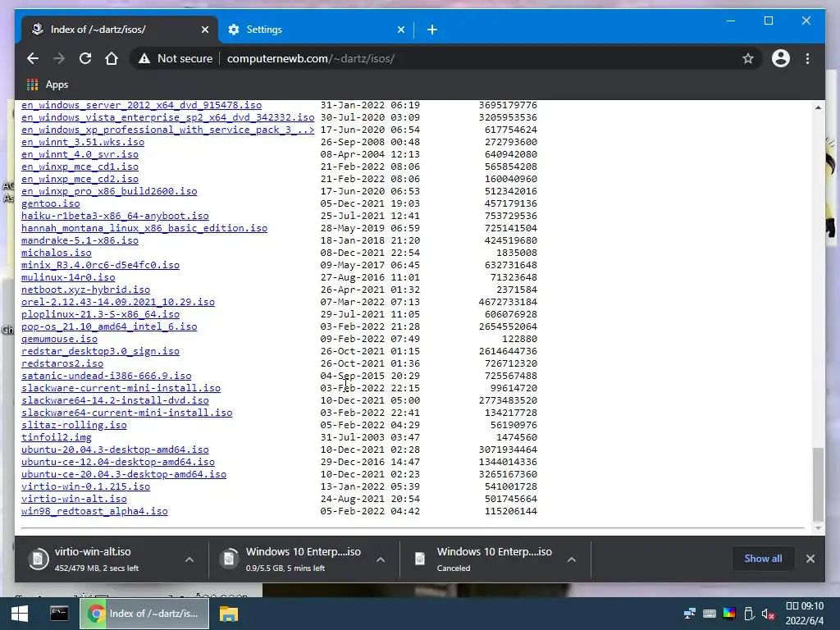The height and width of the screenshot is (630, 840).
Task: Open the taskbar clock and date
Action: point(804,614)
